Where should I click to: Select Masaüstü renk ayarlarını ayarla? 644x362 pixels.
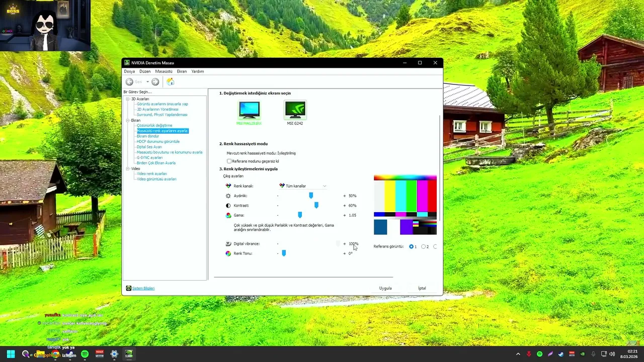pyautogui.click(x=162, y=131)
